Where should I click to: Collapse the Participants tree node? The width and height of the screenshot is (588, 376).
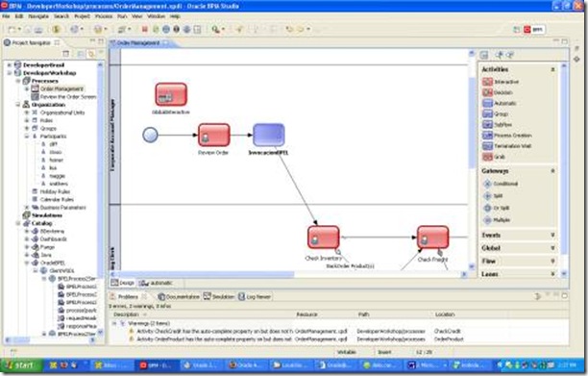[x=27, y=137]
